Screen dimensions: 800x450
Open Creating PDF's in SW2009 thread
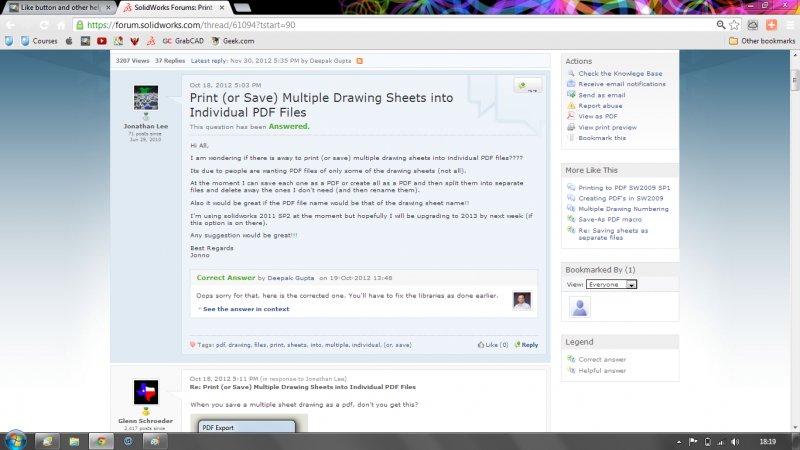621,198
